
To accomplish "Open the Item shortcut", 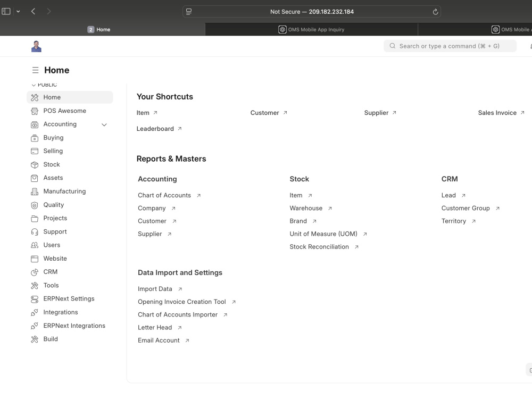I will click(147, 113).
